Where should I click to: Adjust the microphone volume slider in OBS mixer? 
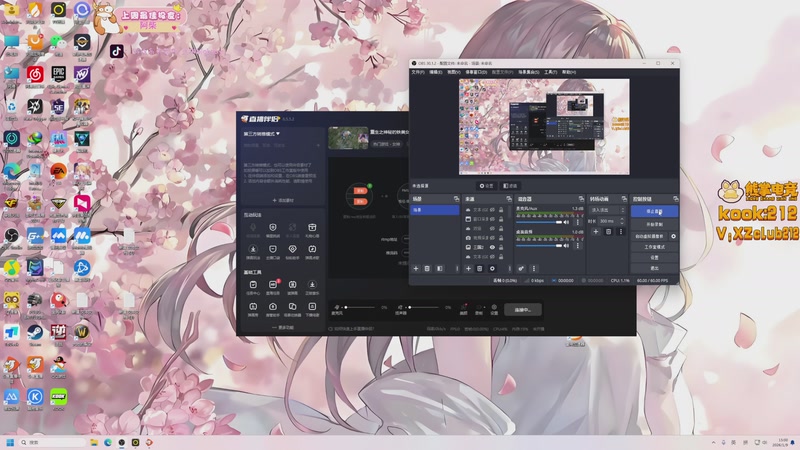(539, 222)
